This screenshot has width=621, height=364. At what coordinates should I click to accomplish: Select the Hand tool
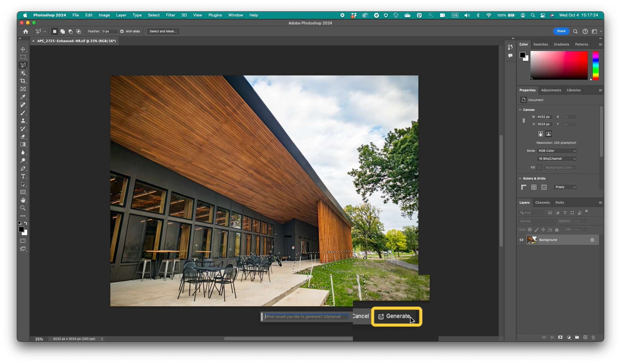pos(23,200)
